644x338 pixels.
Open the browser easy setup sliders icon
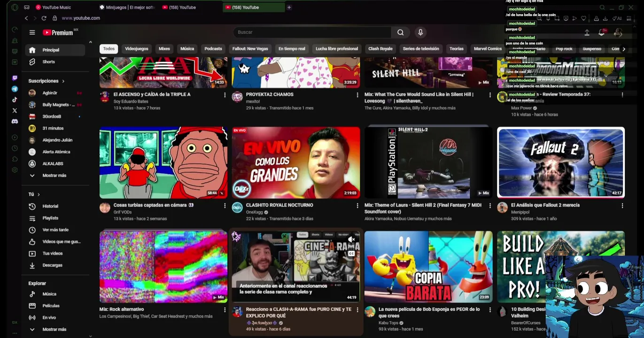tap(628, 18)
